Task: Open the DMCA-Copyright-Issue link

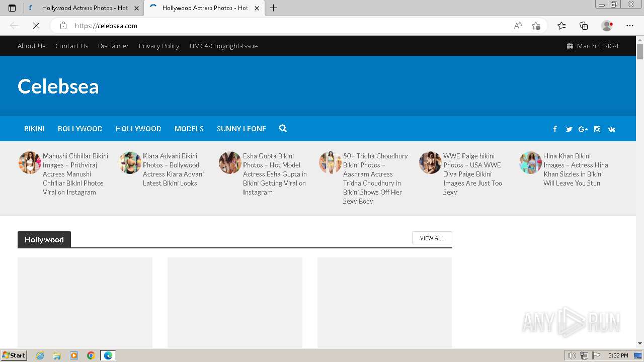Action: click(223, 46)
